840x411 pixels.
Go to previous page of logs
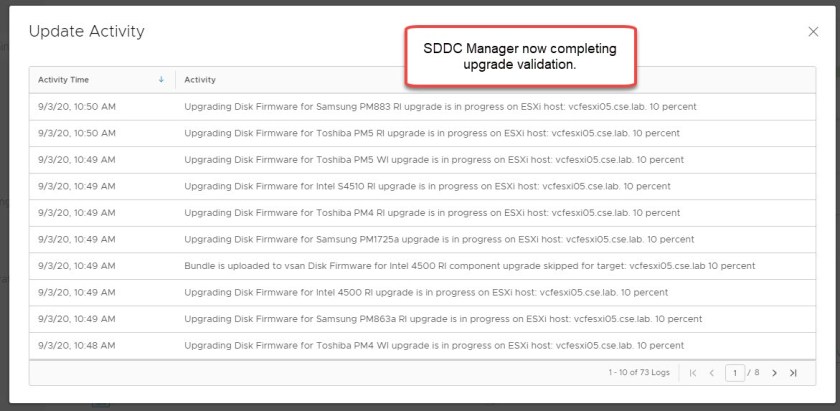coord(712,373)
